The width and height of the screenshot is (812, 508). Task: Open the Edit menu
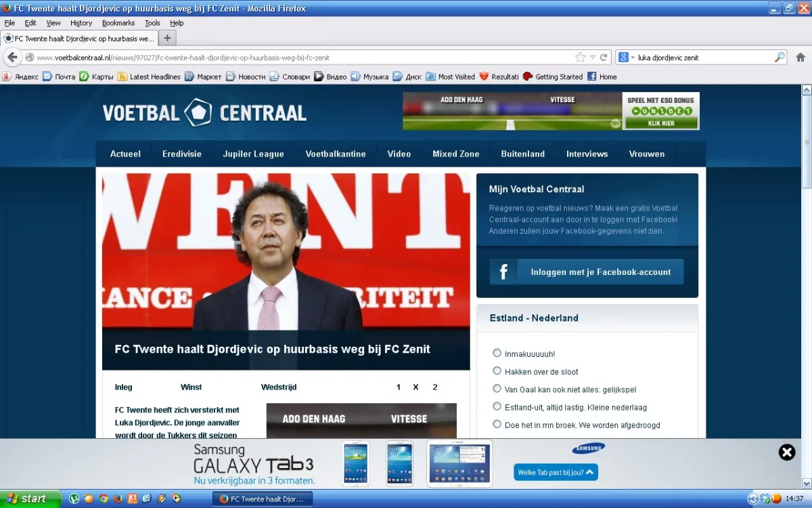click(x=30, y=23)
